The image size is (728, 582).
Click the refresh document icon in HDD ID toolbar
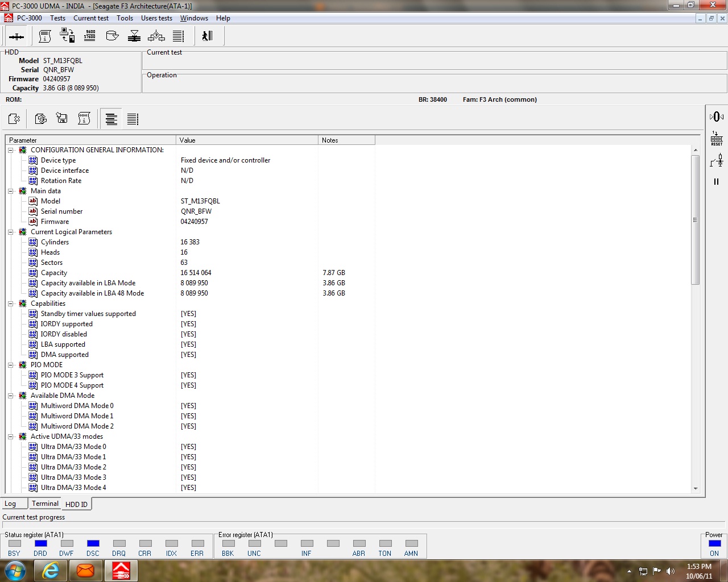[x=40, y=118]
